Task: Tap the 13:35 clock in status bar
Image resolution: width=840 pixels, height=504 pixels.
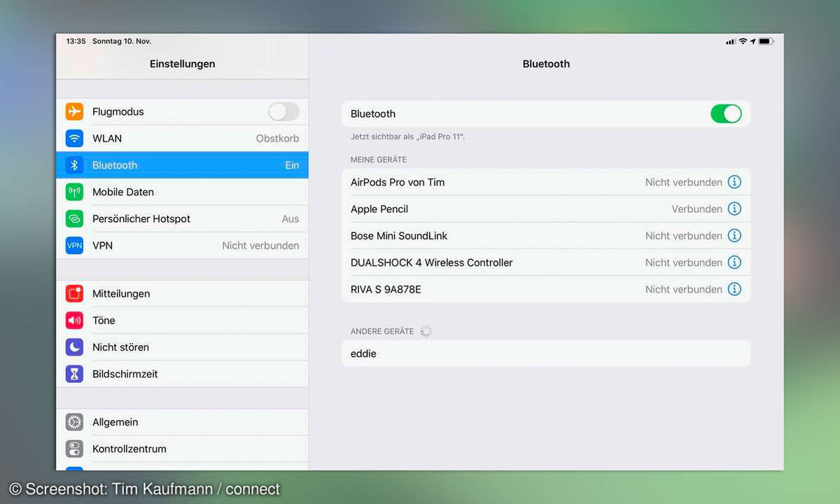Action: (x=76, y=41)
